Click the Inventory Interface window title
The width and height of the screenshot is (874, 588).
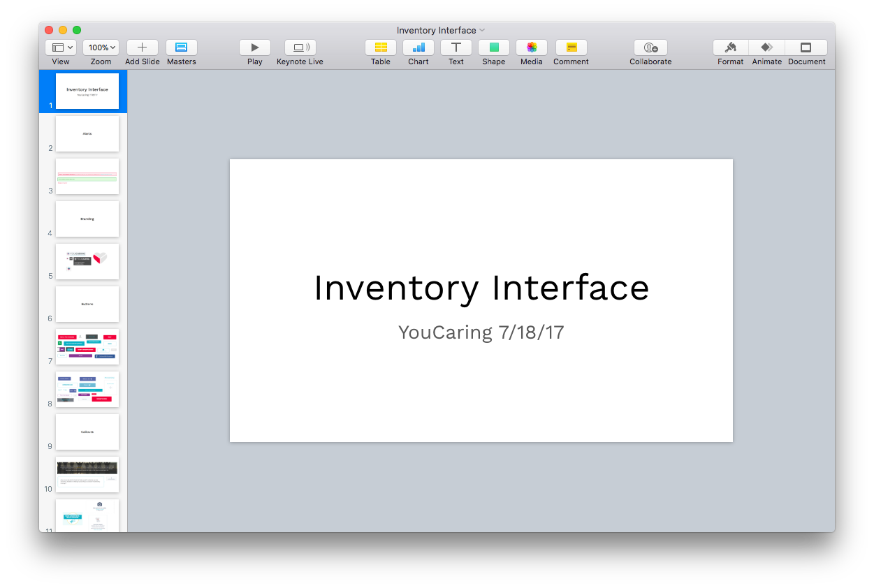tap(437, 30)
